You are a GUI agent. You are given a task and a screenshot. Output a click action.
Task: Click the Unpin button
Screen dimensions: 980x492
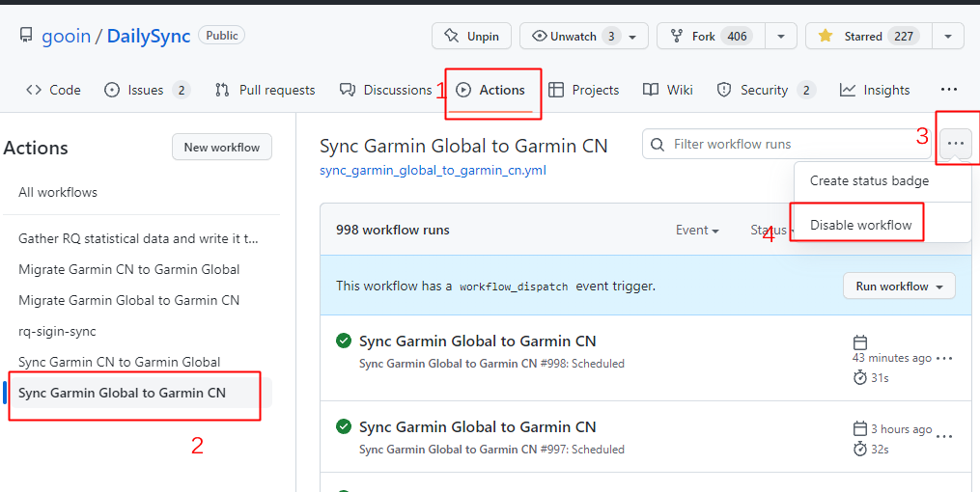pos(471,37)
